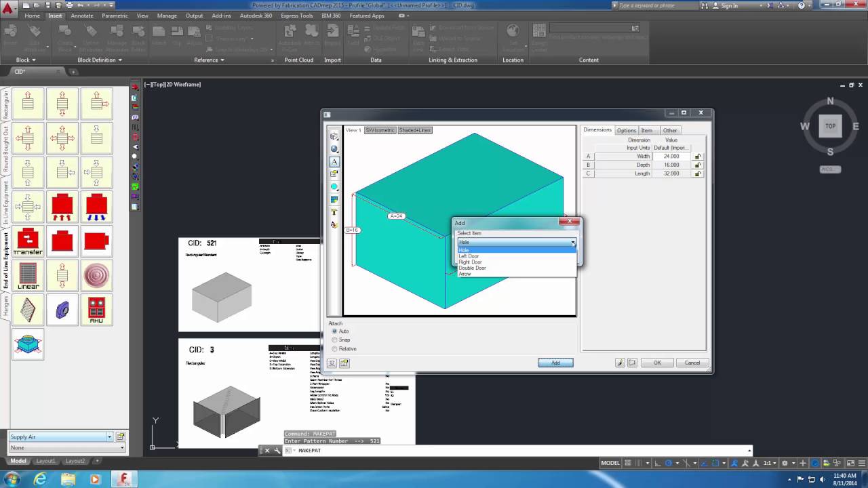Open Windows Explorer folder on taskbar
Image resolution: width=868 pixels, height=488 pixels.
(x=67, y=479)
